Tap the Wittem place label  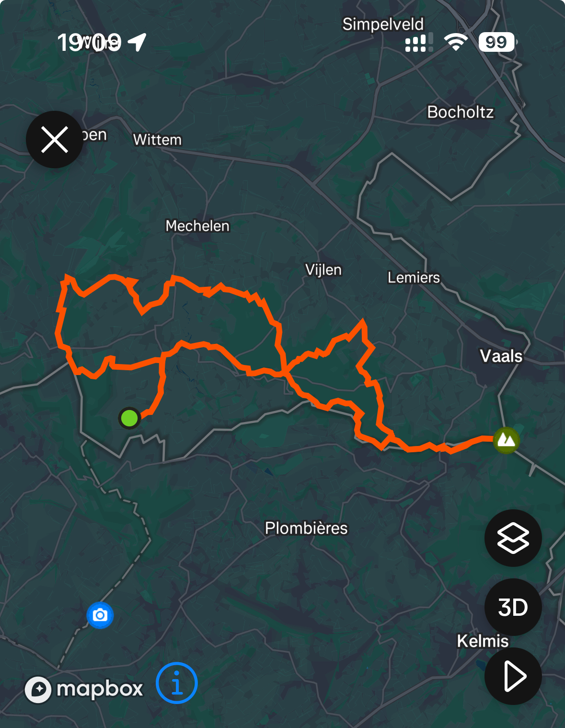tap(157, 140)
